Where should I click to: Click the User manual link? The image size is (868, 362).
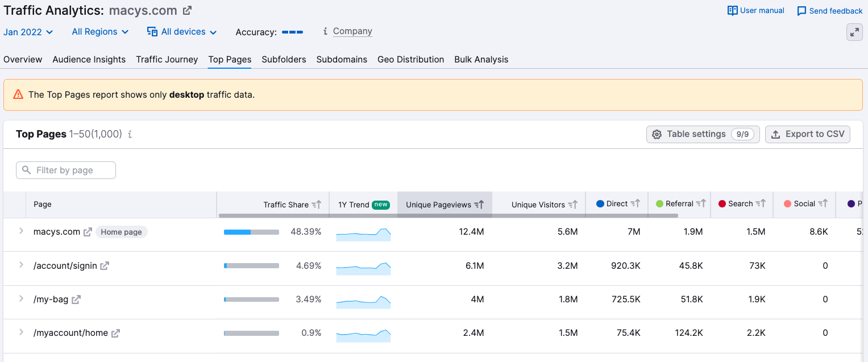pyautogui.click(x=756, y=11)
